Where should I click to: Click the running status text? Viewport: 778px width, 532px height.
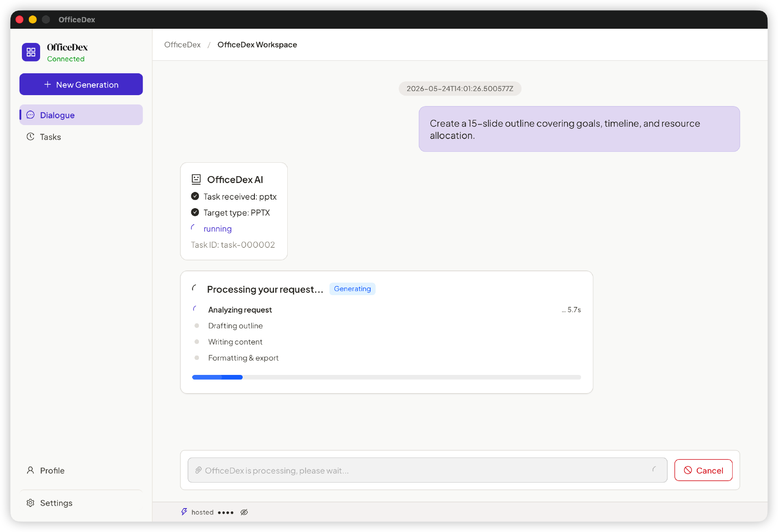tap(218, 229)
